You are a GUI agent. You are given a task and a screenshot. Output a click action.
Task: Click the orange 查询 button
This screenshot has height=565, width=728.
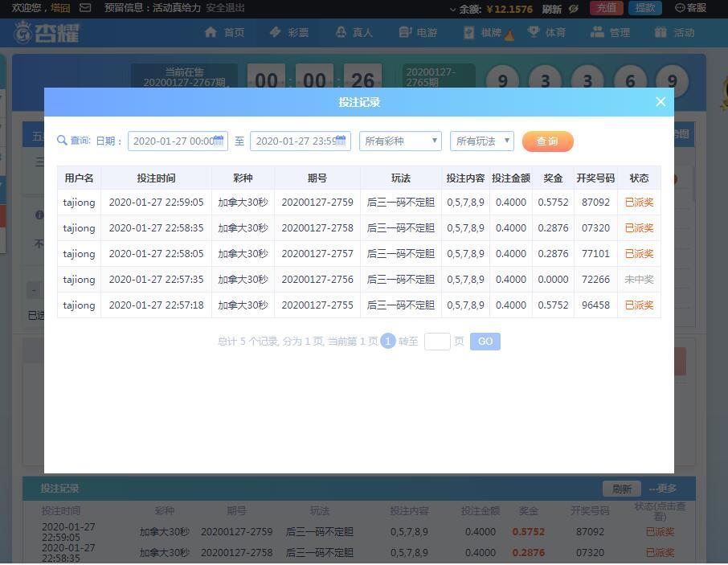click(547, 141)
